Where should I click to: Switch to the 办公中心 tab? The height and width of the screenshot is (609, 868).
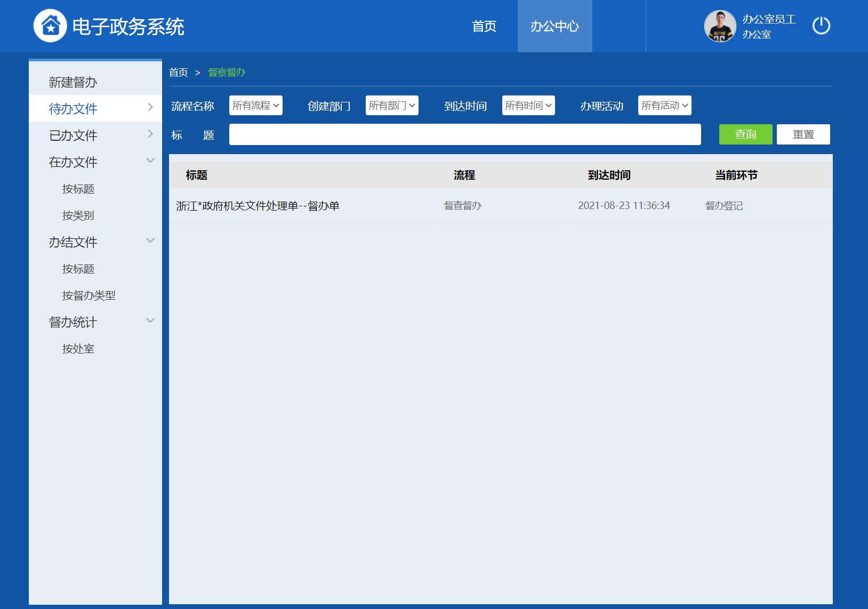pyautogui.click(x=554, y=26)
